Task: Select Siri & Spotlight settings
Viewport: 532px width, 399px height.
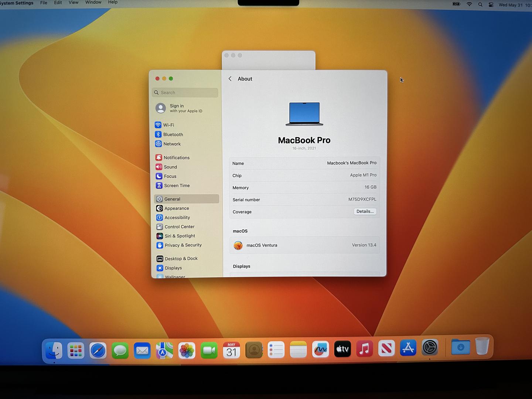Action: click(180, 236)
